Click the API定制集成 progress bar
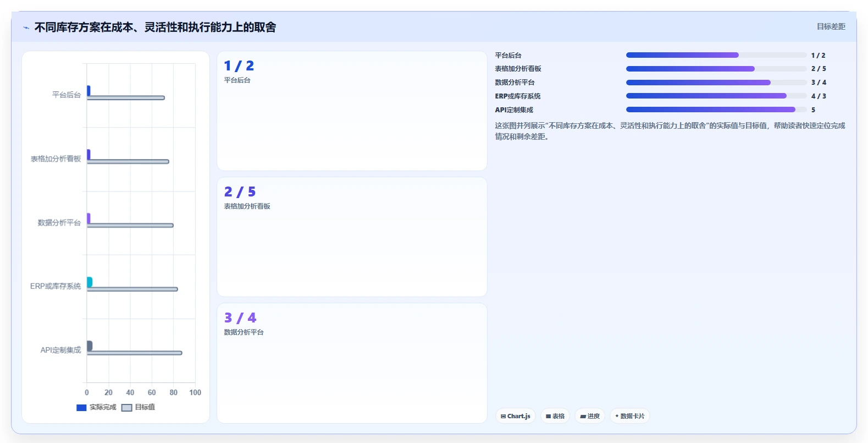Screen dimensions: 868x443 coord(716,110)
